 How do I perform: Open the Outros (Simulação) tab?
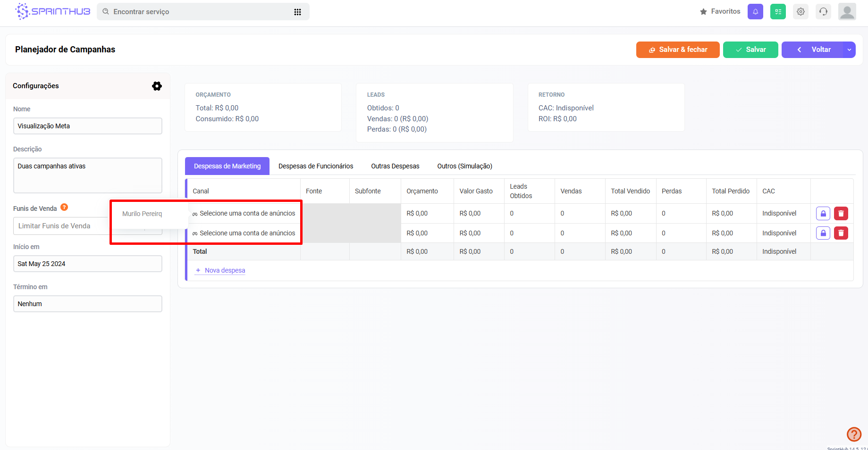pyautogui.click(x=464, y=166)
